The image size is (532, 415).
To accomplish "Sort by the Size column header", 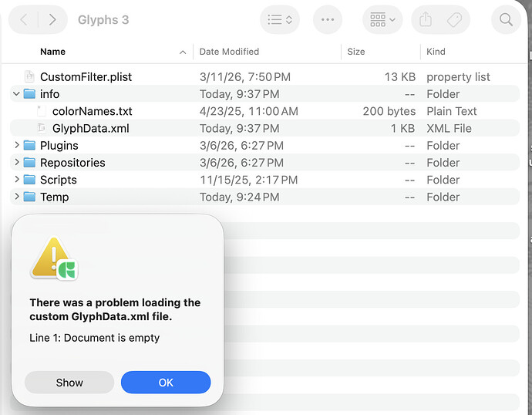I will click(x=356, y=52).
